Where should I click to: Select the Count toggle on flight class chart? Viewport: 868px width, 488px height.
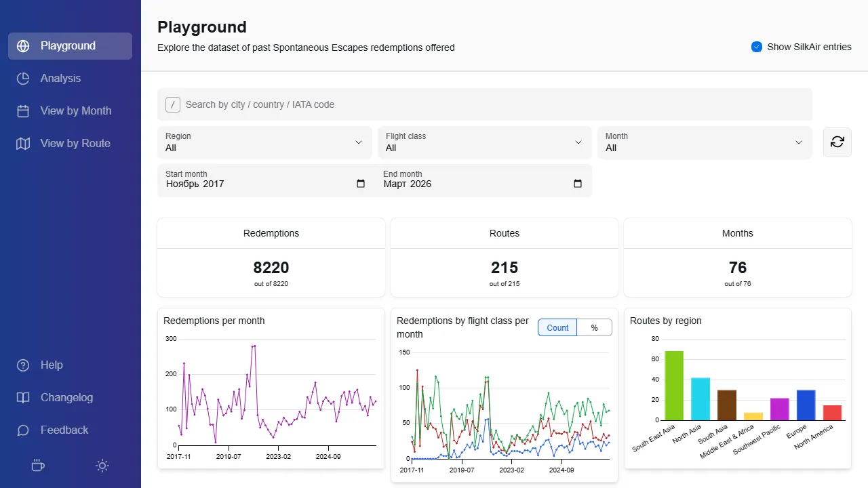click(x=557, y=327)
